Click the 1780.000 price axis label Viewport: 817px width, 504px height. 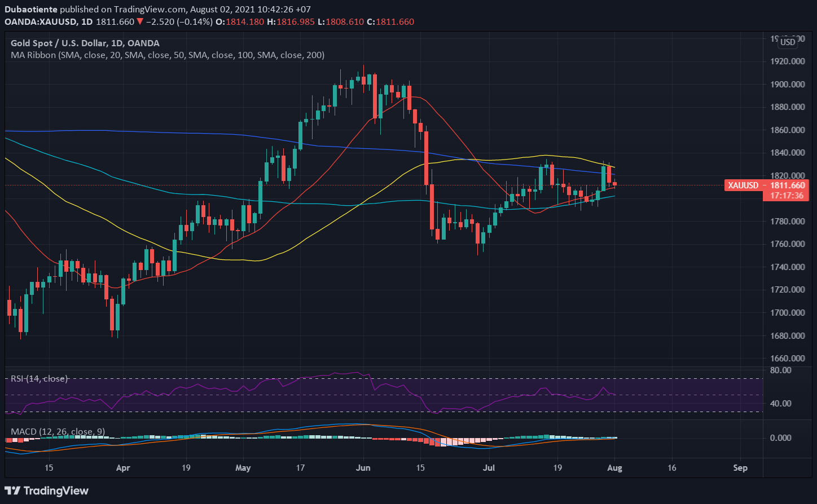coord(787,222)
